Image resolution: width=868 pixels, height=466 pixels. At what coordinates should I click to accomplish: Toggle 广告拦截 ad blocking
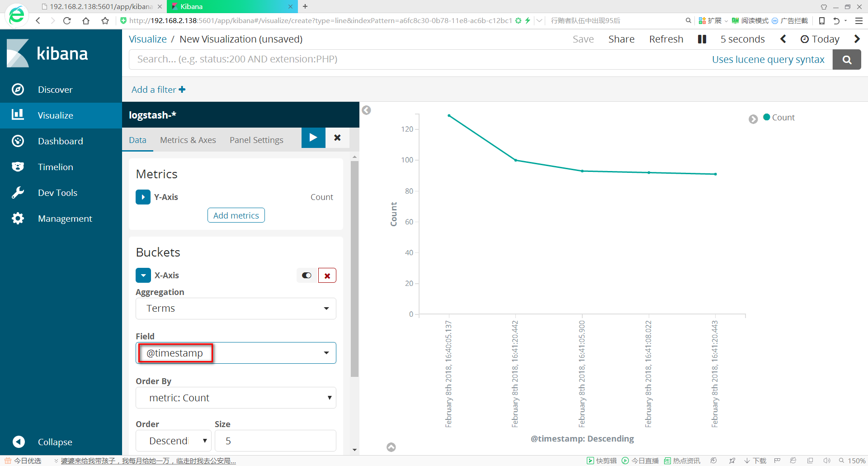790,20
